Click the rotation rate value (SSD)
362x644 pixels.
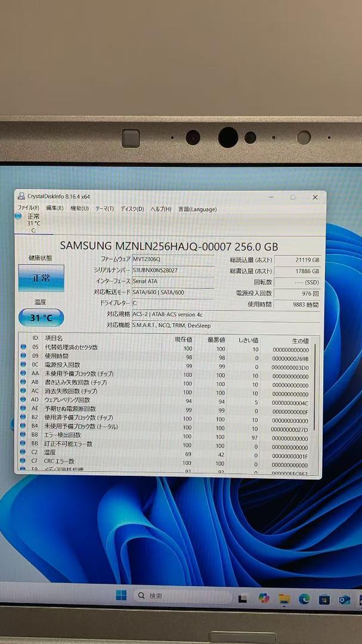pyautogui.click(x=297, y=283)
